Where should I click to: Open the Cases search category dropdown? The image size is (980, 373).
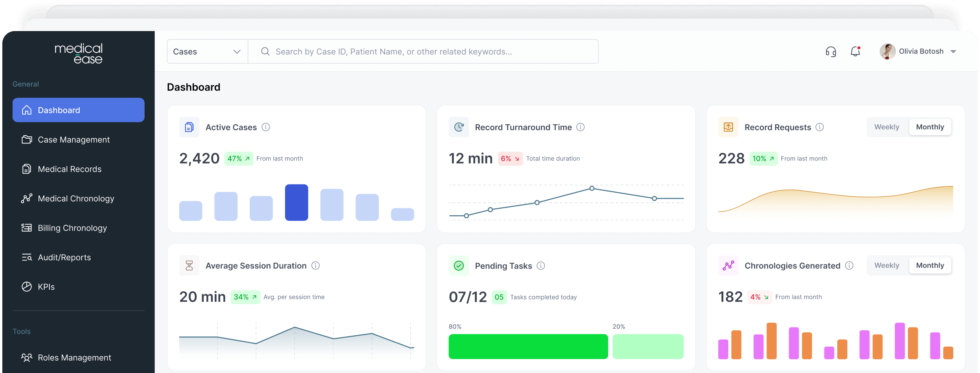coord(207,52)
